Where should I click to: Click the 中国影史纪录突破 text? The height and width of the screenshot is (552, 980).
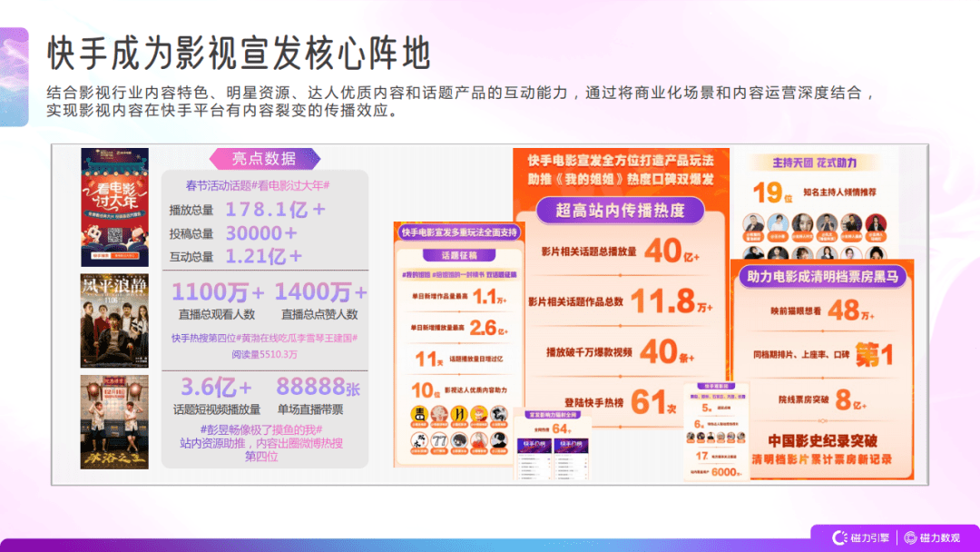822,440
